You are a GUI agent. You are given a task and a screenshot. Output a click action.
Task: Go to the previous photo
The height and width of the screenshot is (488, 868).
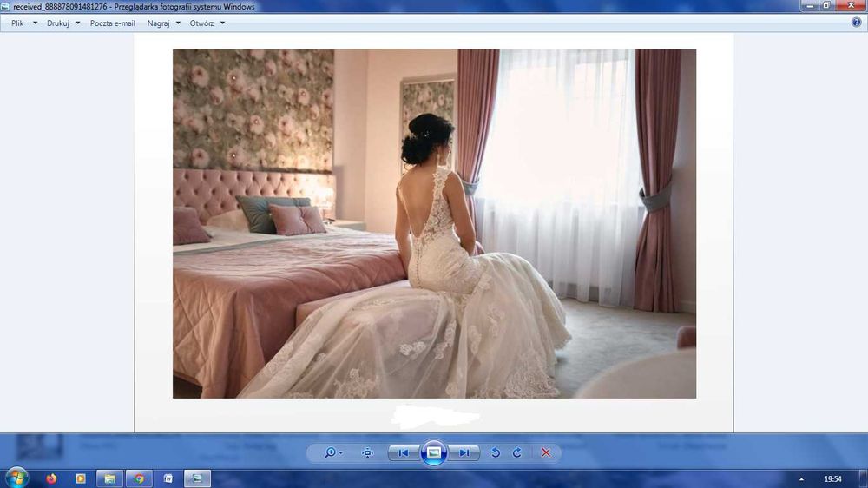click(x=404, y=452)
